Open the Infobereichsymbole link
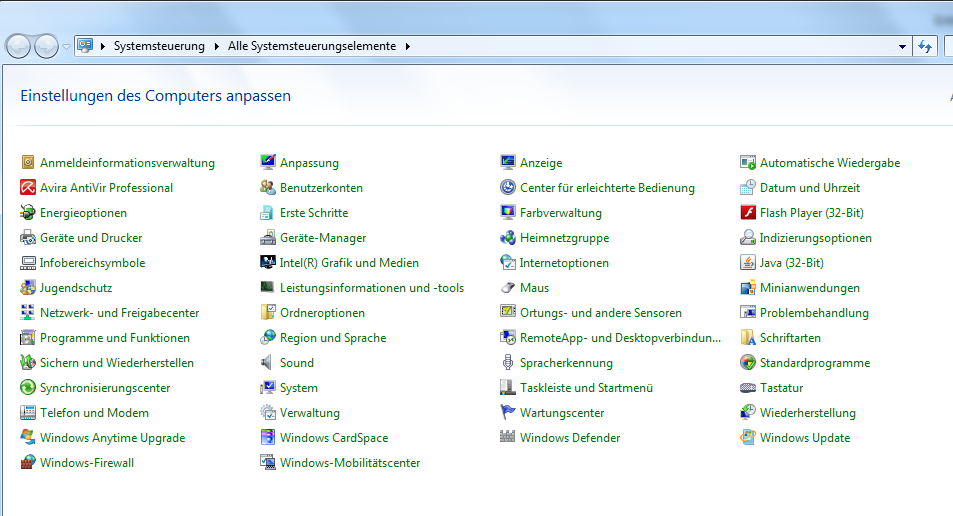This screenshot has width=953, height=516. tap(92, 263)
